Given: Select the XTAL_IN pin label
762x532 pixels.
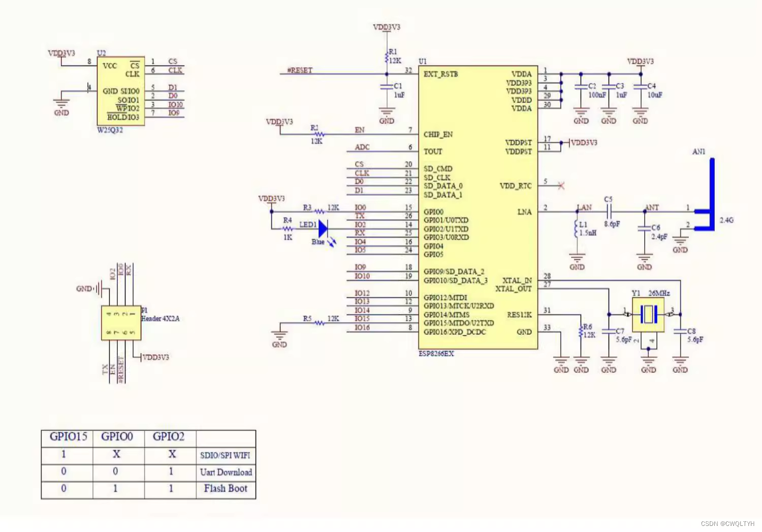Looking at the screenshot, I should point(517,280).
